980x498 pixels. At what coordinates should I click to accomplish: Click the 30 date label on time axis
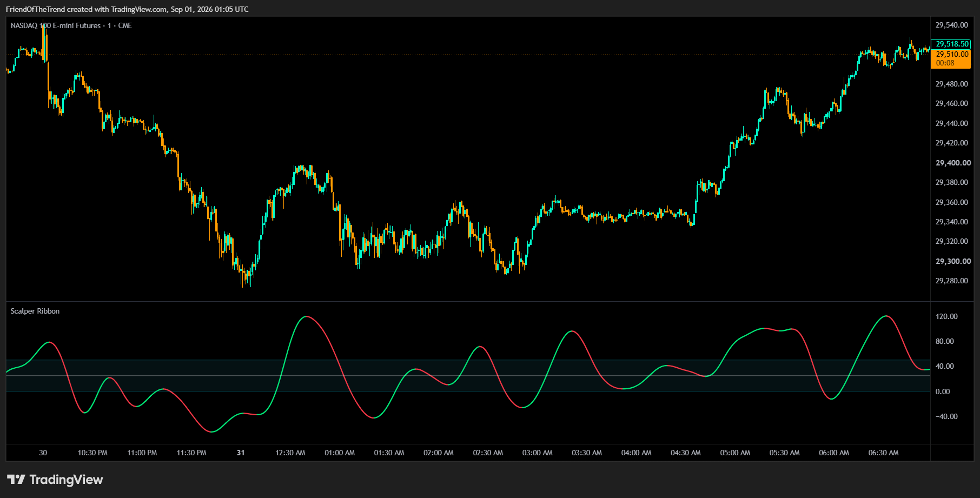coord(43,453)
